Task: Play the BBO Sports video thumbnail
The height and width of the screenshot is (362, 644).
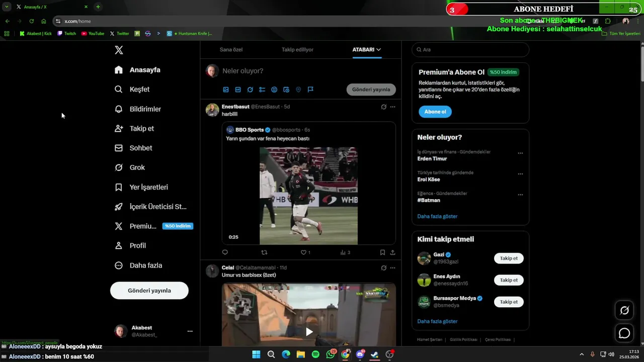Action: (308, 196)
